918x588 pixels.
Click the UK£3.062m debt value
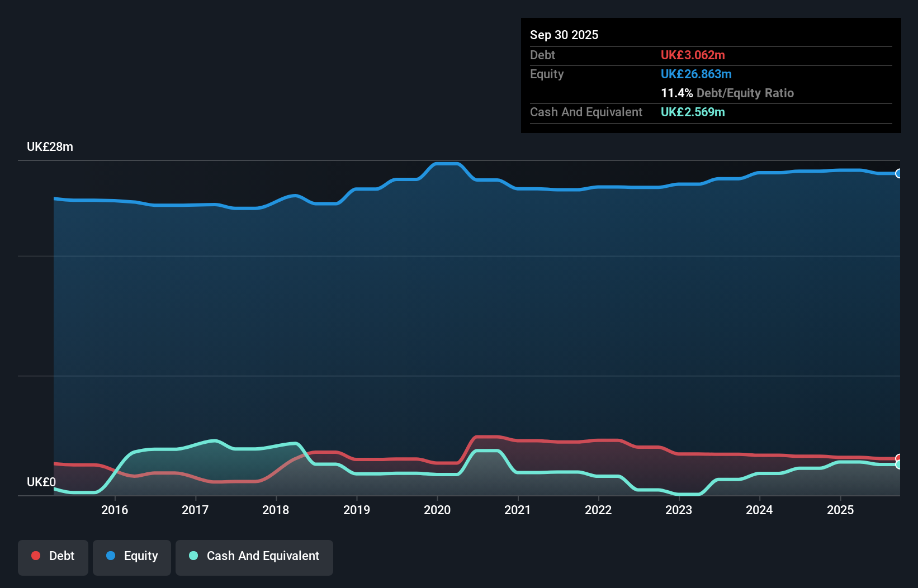[x=693, y=55]
